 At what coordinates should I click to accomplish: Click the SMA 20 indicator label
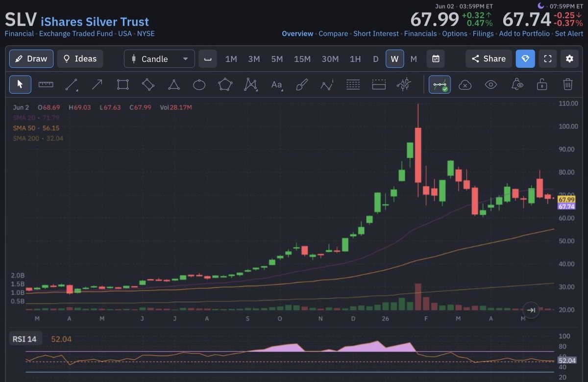[x=36, y=118]
